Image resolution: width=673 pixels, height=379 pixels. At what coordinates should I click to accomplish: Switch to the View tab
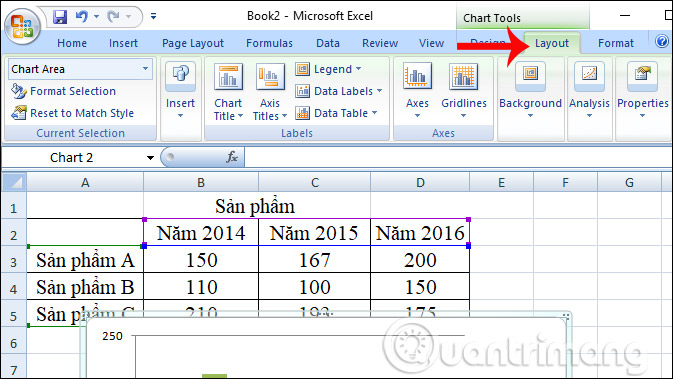click(431, 43)
